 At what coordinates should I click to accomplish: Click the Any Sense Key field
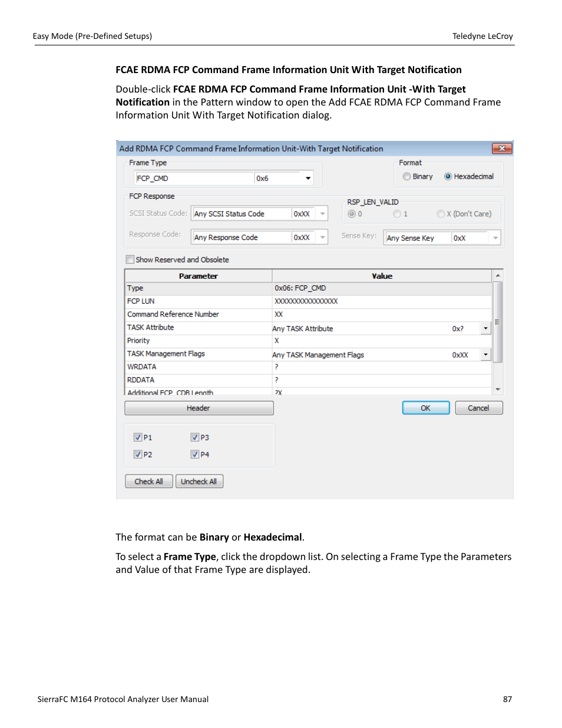pyautogui.click(x=418, y=238)
